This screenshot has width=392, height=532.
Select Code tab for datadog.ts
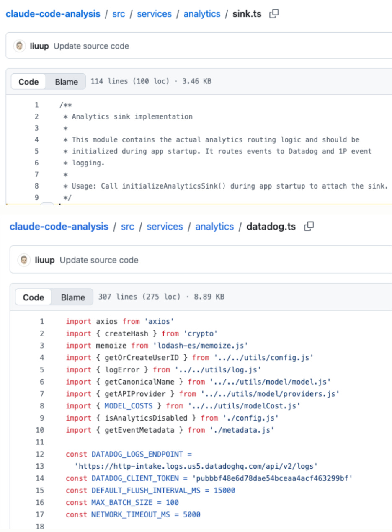(x=34, y=297)
